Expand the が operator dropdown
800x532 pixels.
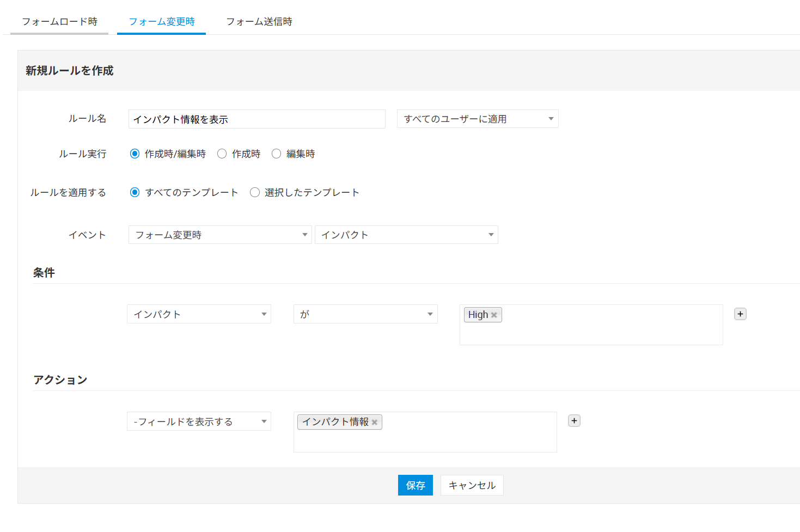[x=365, y=314]
